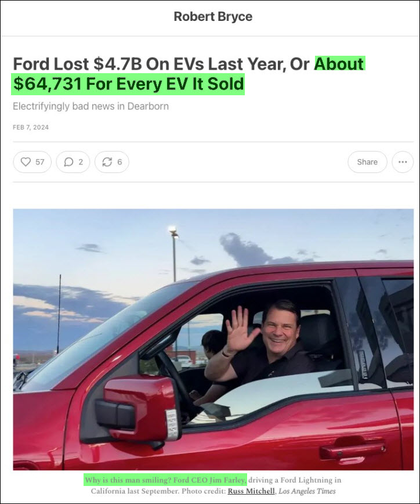The image size is (420, 504).
Task: Click the highlighted word 'About' in headline
Action: 339,64
